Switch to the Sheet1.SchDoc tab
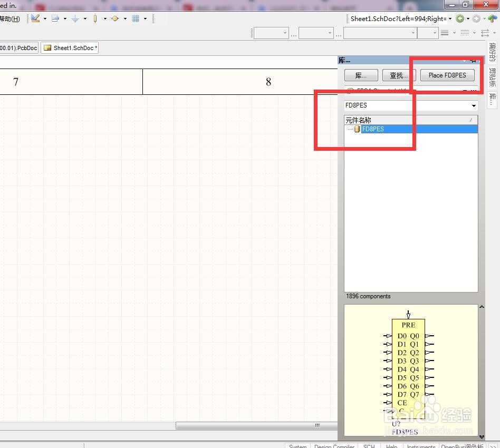The width and height of the screenshot is (500, 448). point(70,48)
